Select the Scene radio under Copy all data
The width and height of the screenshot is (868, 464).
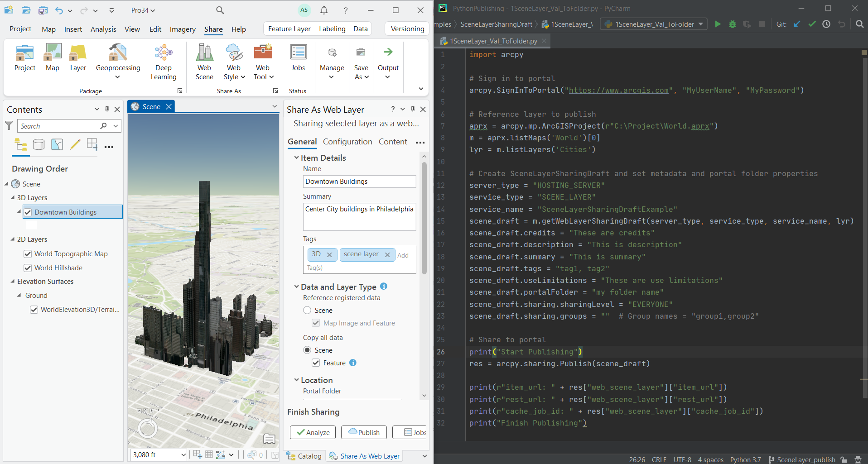(307, 350)
